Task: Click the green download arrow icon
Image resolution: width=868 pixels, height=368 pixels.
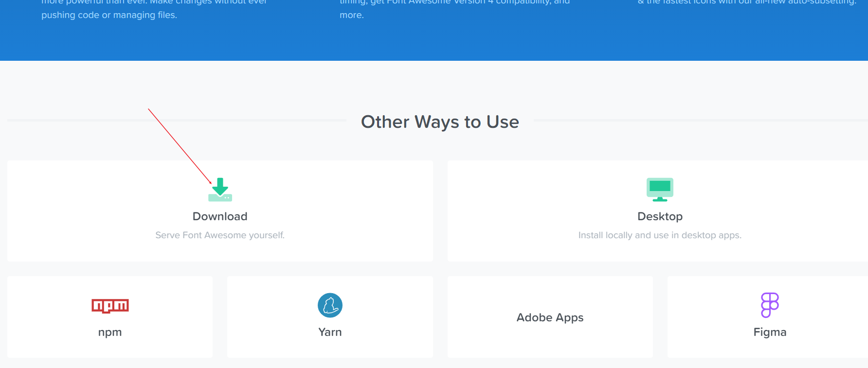Action: 220,190
